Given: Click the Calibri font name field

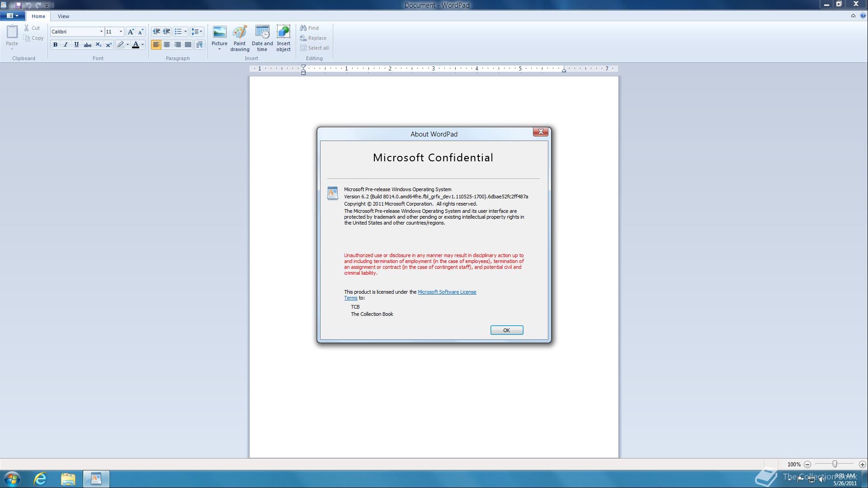Looking at the screenshot, I should (75, 32).
